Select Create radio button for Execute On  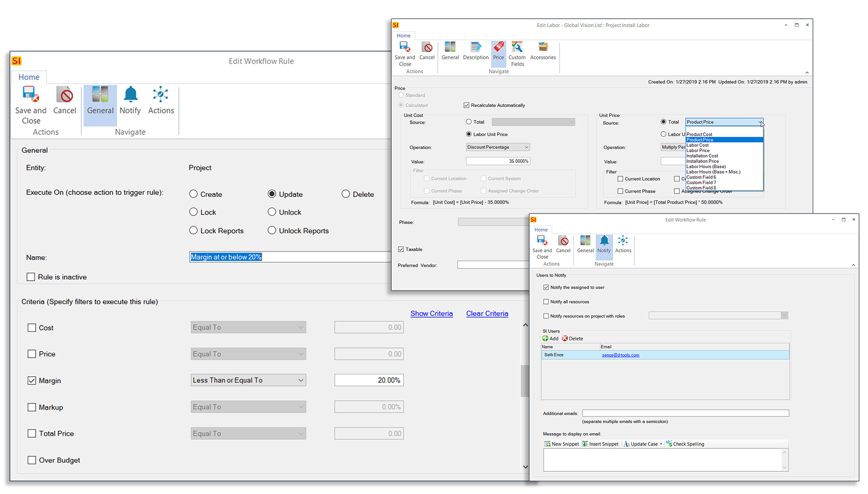[x=193, y=194]
